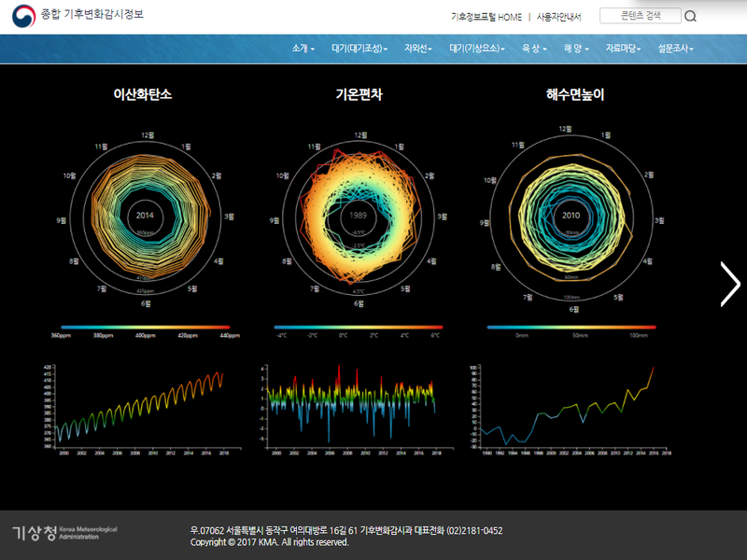The height and width of the screenshot is (560, 747).
Task: Click the next slide arrow on right
Action: 729,285
